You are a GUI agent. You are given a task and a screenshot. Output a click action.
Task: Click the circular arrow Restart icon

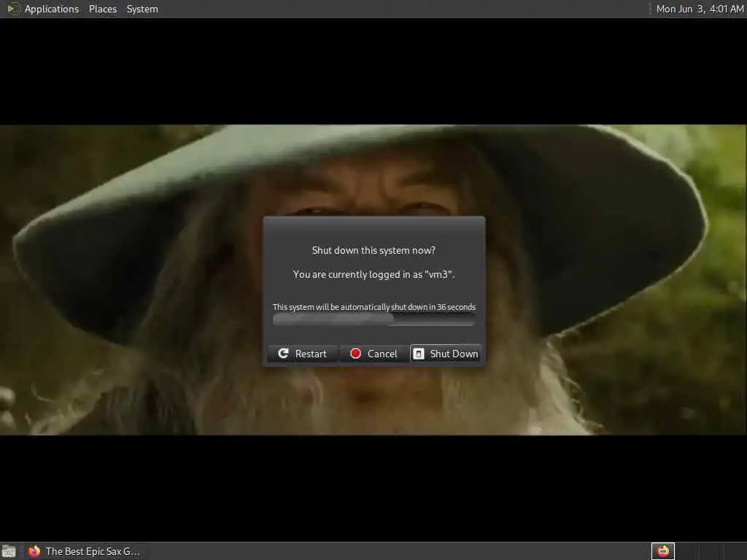[283, 354]
